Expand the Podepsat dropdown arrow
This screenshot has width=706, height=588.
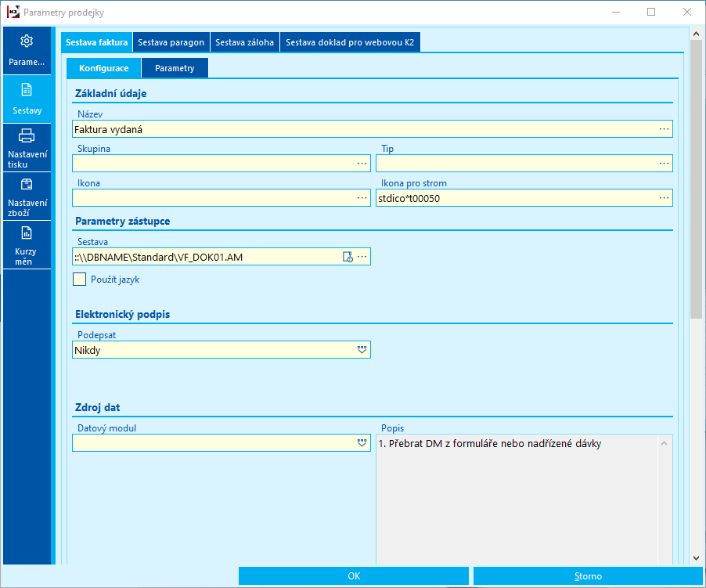tap(362, 350)
